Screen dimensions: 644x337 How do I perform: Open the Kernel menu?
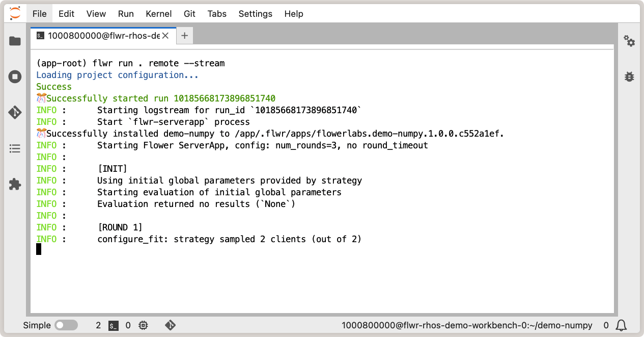[x=158, y=14]
